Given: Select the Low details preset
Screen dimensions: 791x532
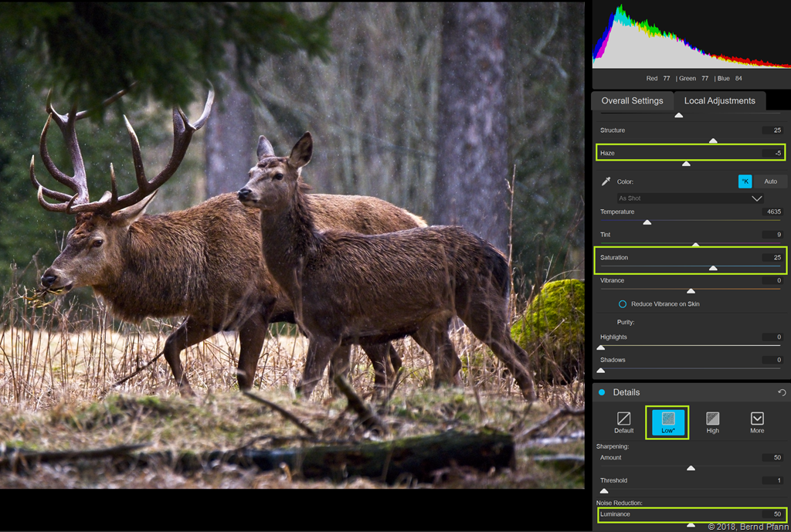Looking at the screenshot, I should (667, 422).
